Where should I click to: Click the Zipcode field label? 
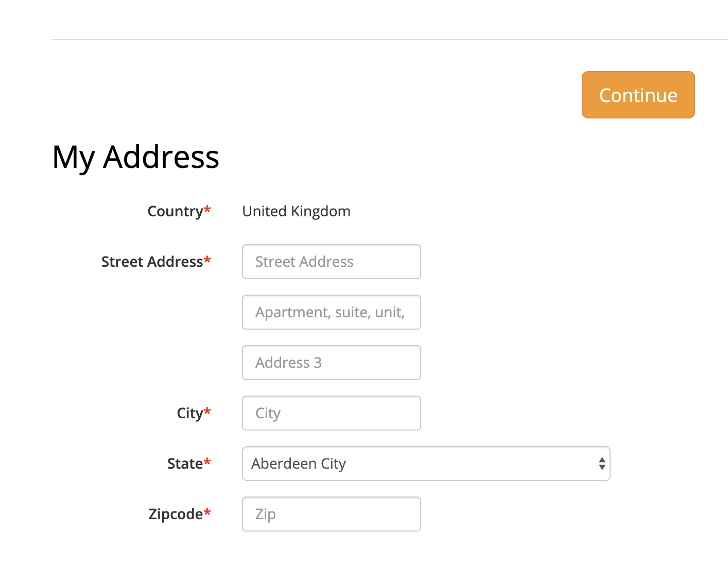point(176,514)
